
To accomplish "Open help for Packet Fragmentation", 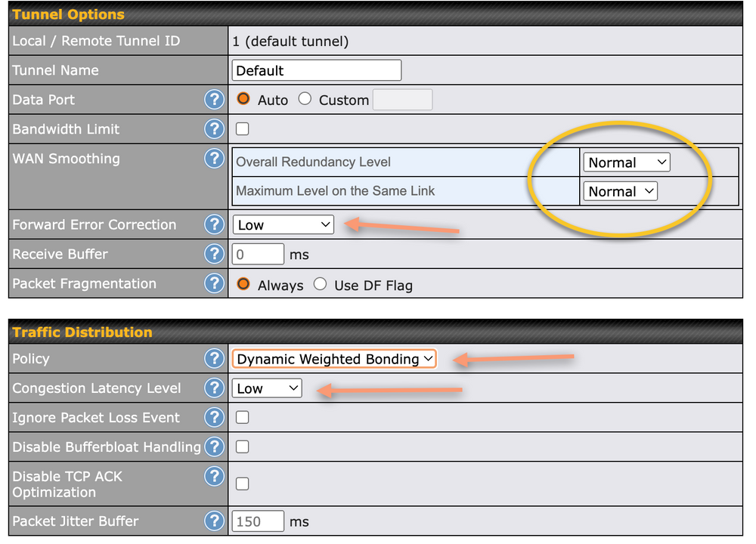I will (x=214, y=283).
